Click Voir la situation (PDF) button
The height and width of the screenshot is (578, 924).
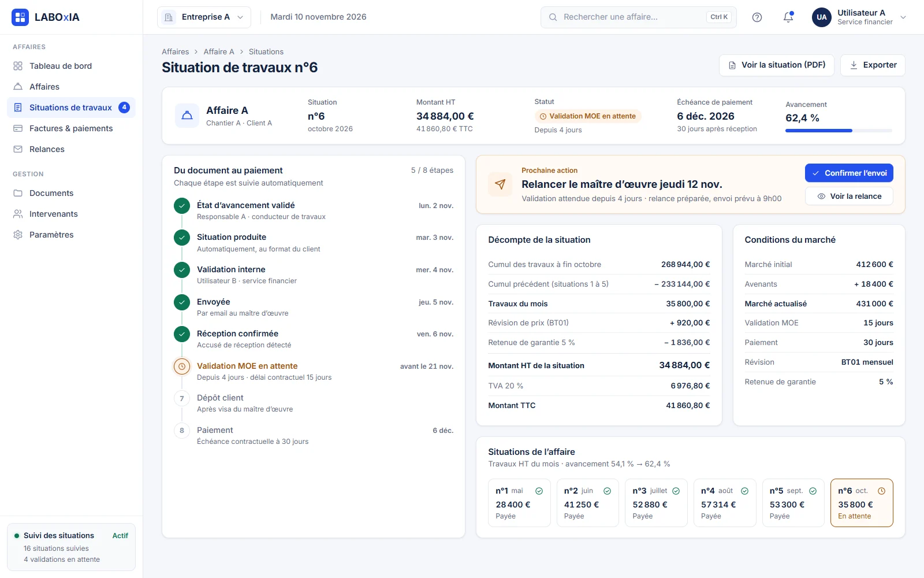(777, 65)
